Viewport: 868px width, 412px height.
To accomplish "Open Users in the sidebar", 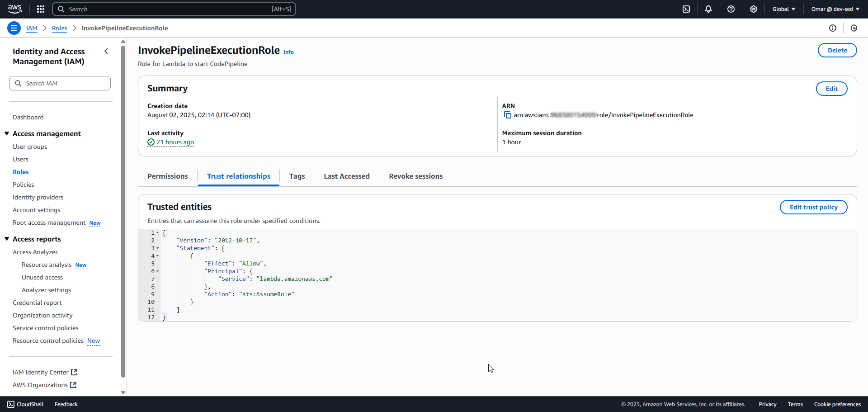I will pos(20,159).
